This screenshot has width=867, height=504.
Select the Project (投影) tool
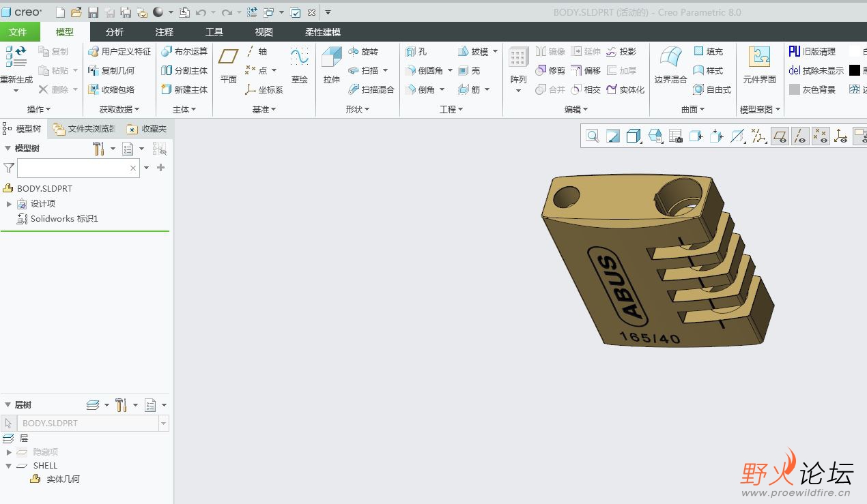point(621,52)
